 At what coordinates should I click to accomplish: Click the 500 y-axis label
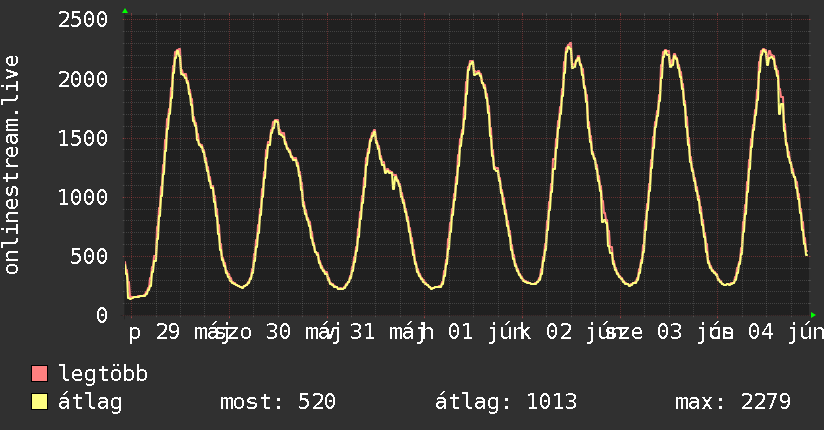(89, 257)
